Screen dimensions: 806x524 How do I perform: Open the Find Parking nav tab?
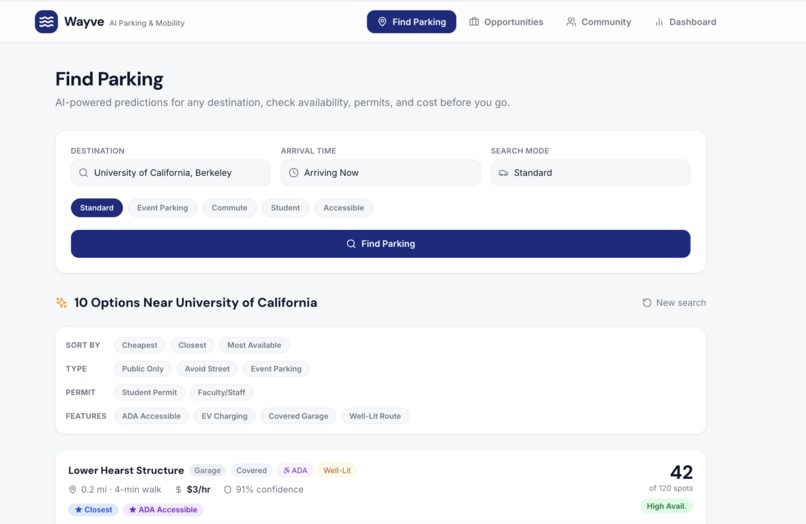click(411, 22)
